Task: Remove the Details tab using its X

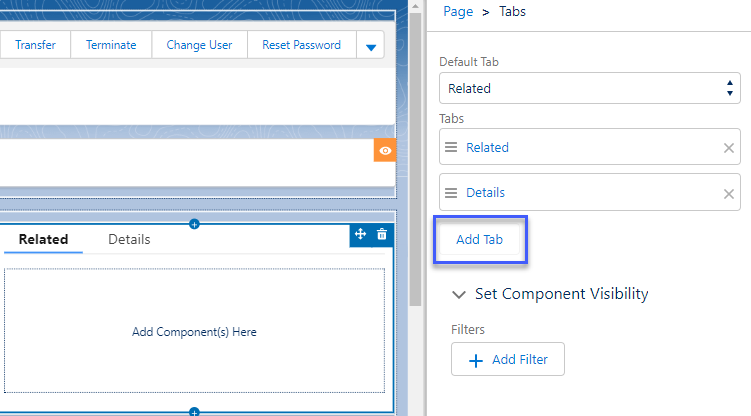Action: pos(729,193)
